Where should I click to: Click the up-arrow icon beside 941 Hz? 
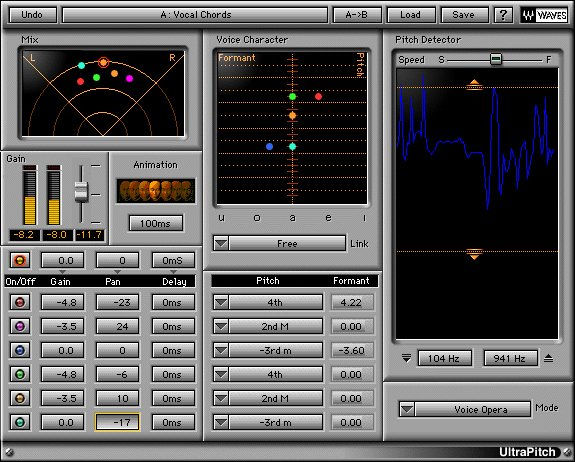[x=548, y=358]
